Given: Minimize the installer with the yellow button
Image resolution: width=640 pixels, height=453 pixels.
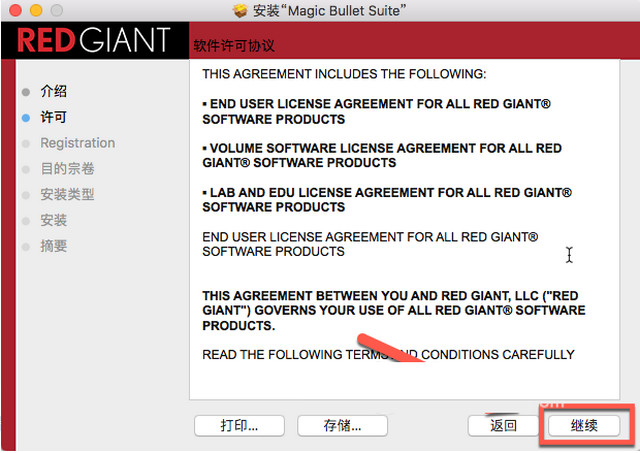Looking at the screenshot, I should tap(36, 10).
